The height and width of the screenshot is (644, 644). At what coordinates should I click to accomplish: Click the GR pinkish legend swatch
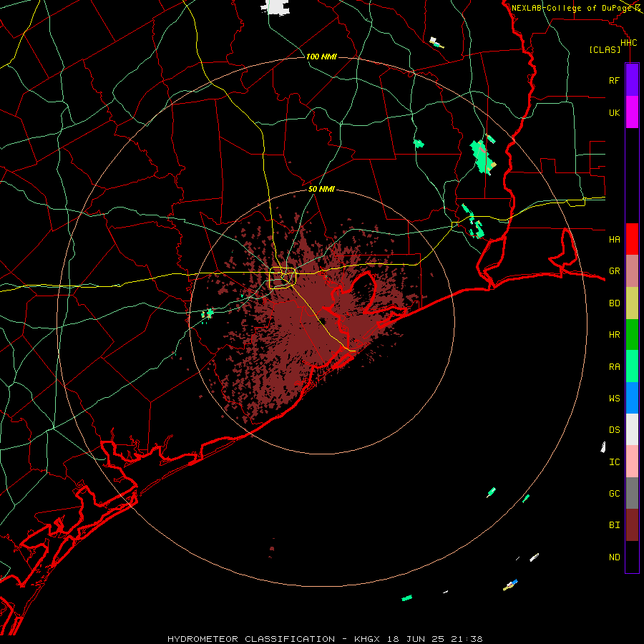(632, 271)
